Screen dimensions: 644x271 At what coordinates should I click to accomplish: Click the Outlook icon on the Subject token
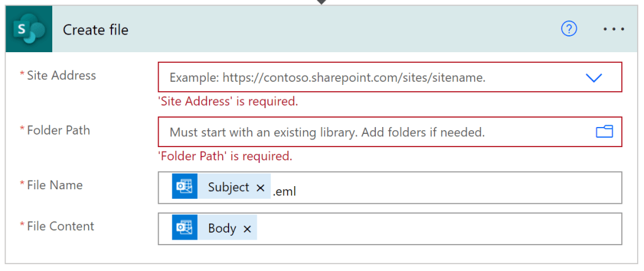[x=184, y=187]
